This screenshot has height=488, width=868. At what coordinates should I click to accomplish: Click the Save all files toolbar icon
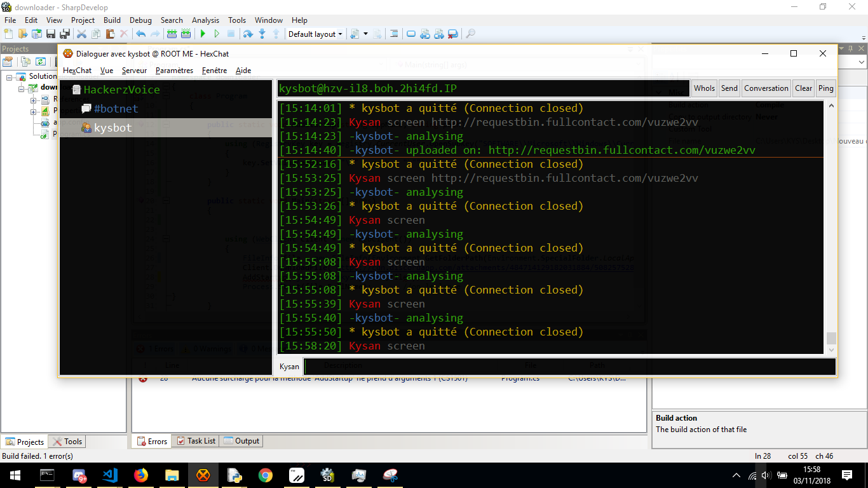[x=64, y=34]
